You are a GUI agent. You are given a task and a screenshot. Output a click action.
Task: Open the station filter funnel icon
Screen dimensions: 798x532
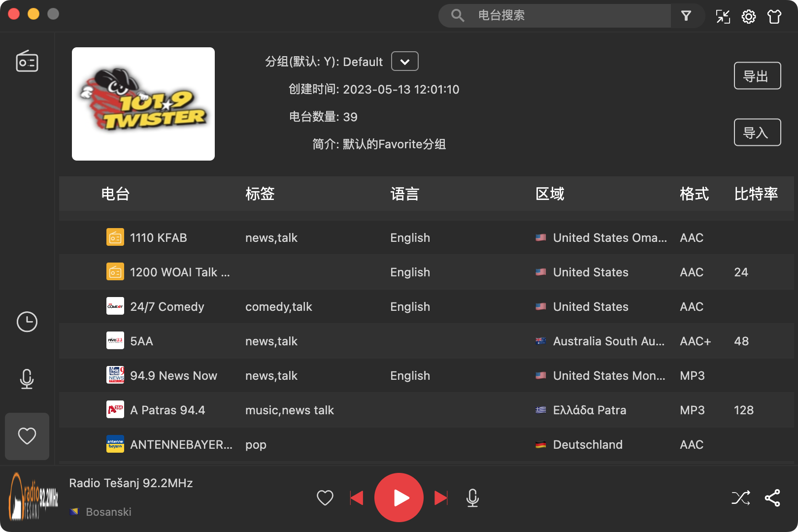click(x=686, y=16)
